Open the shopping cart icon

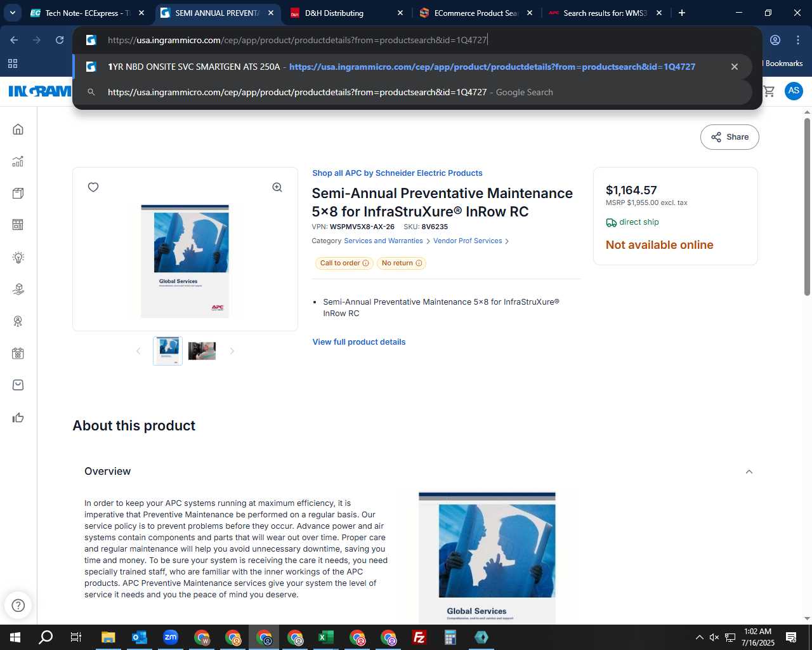point(769,91)
